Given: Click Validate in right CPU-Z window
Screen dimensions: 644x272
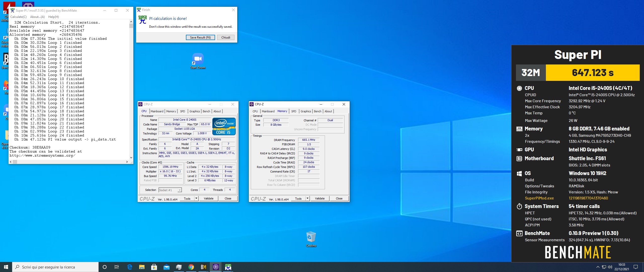Looking at the screenshot, I should point(320,199).
